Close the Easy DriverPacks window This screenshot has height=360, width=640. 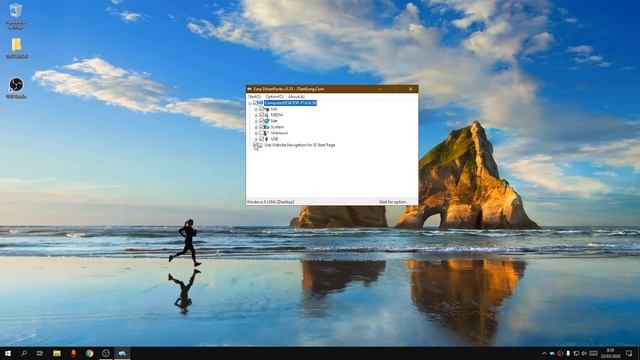pos(411,89)
